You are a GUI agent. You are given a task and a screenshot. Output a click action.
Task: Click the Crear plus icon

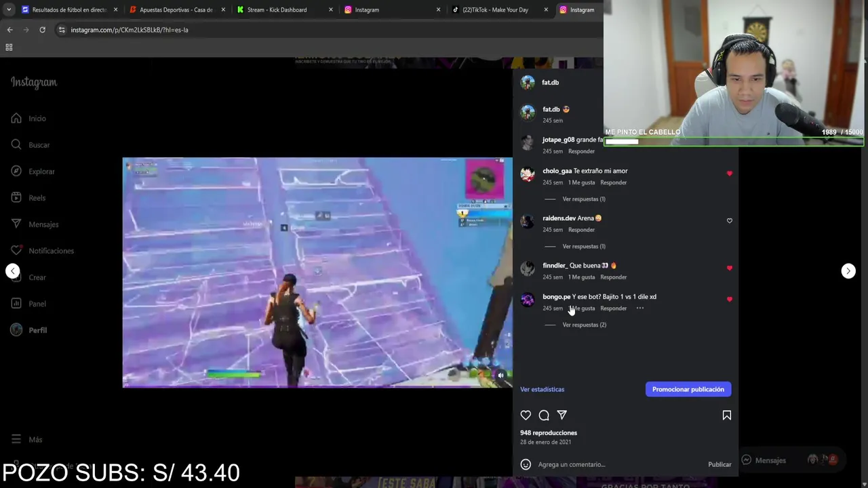tap(16, 277)
